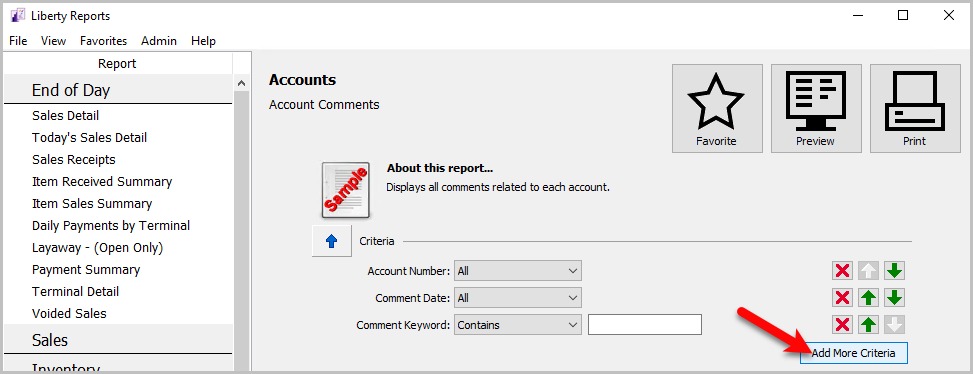Maximize the Liberty Reports window
Image resolution: width=973 pixels, height=374 pixels.
[x=903, y=16]
